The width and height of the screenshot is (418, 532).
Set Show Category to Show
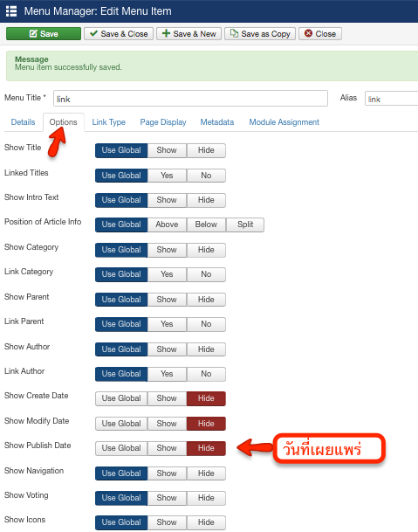coord(167,250)
